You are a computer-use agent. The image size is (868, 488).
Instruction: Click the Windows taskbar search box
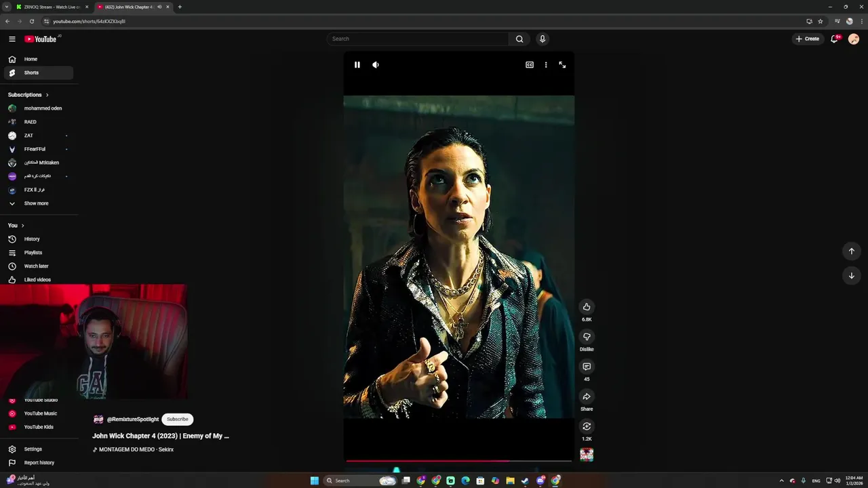coord(360,481)
